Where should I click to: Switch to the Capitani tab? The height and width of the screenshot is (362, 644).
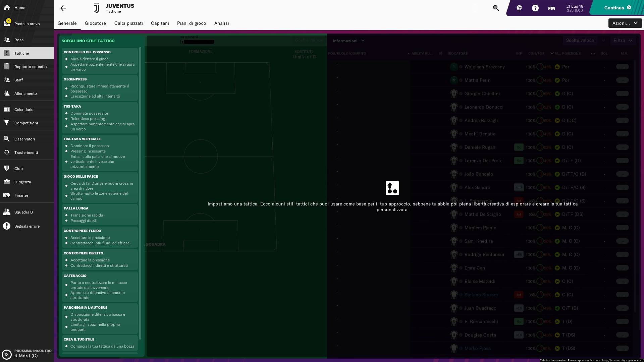160,23
